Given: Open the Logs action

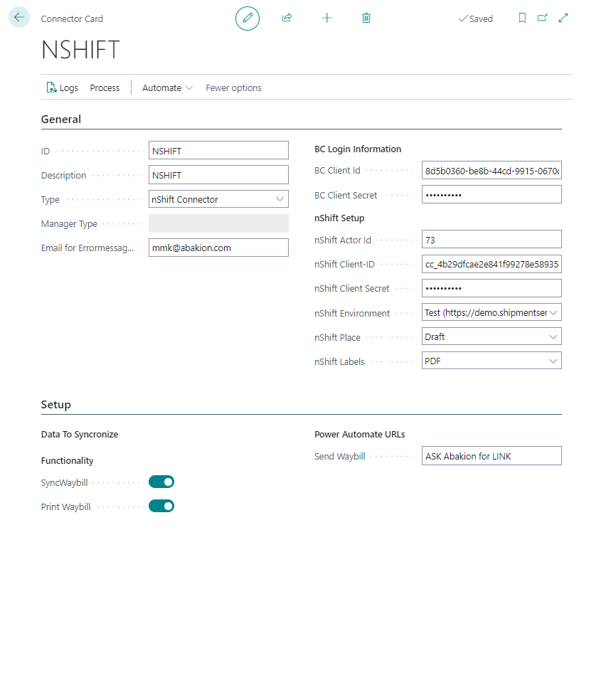Looking at the screenshot, I should pyautogui.click(x=63, y=88).
